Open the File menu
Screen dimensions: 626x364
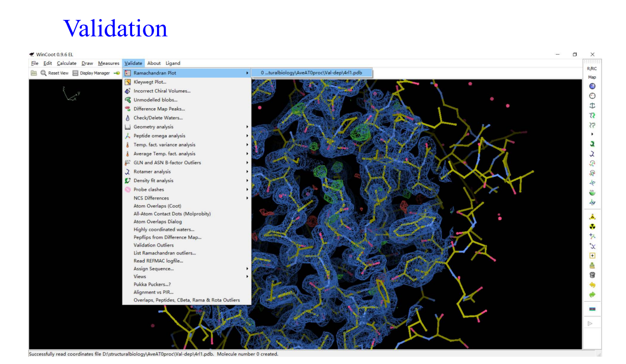point(35,63)
